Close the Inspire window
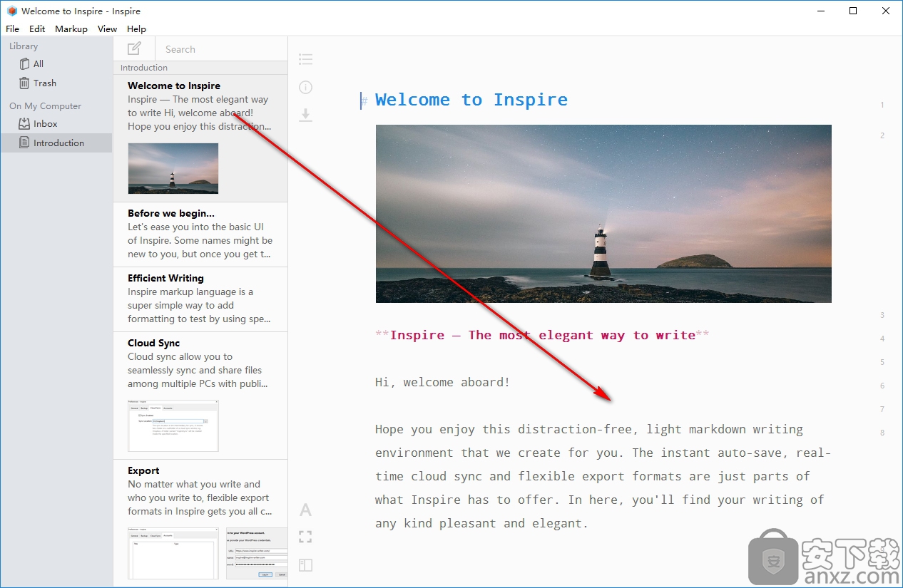Viewport: 903px width, 588px height. coord(886,11)
